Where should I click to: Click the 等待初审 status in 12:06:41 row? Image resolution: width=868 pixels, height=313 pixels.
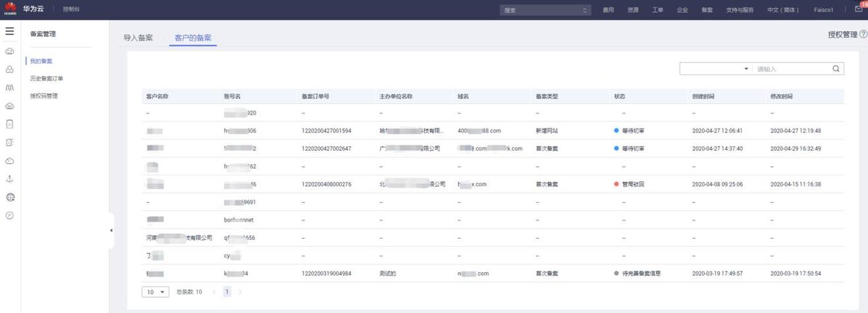point(629,130)
